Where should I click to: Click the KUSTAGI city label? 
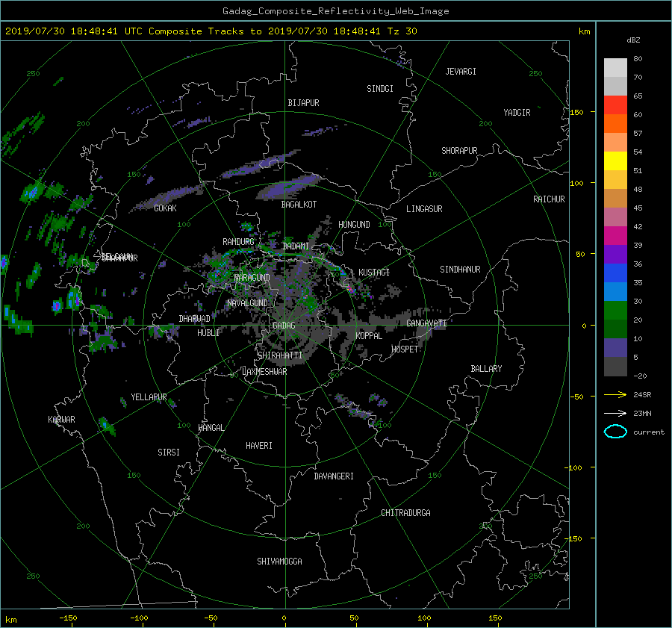(x=374, y=273)
